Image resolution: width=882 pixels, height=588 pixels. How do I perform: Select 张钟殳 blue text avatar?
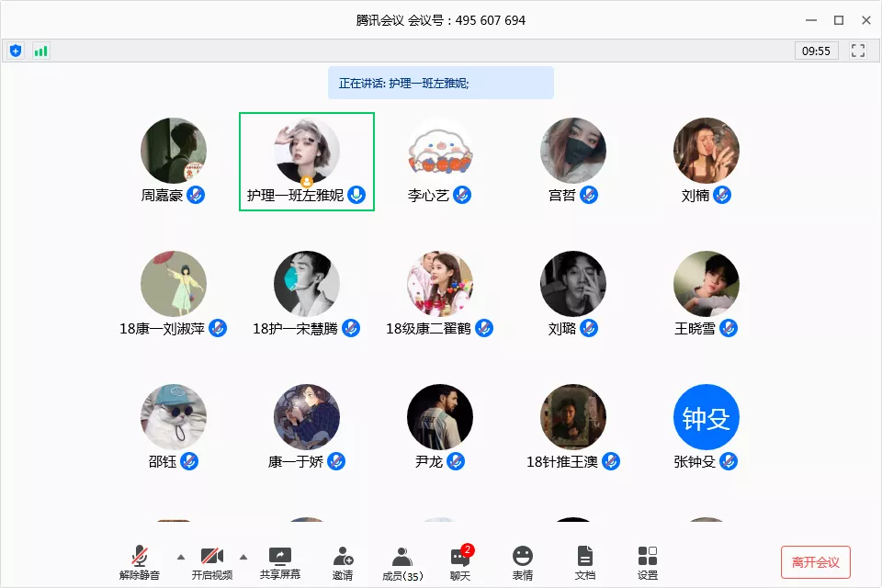click(706, 417)
